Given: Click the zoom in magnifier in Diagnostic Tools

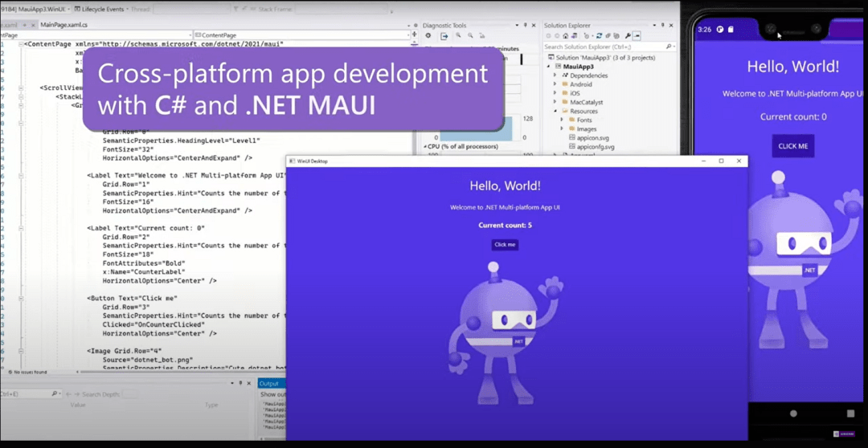Looking at the screenshot, I should click(458, 36).
